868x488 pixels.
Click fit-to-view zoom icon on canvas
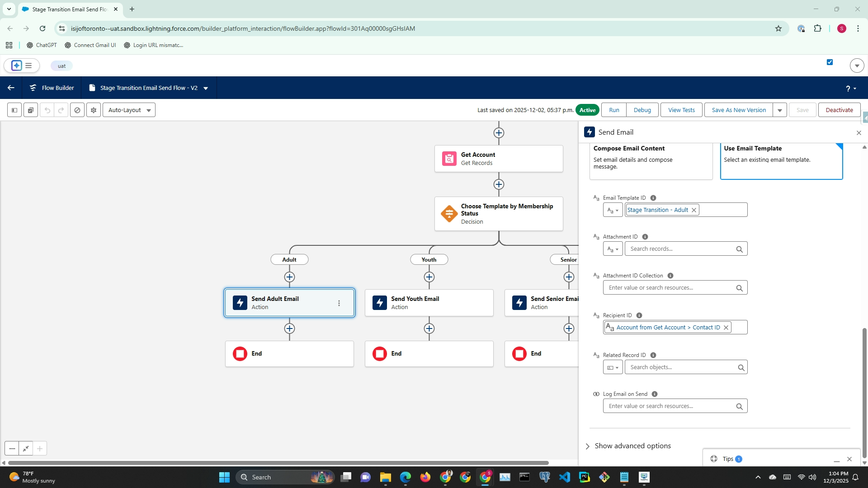click(26, 449)
